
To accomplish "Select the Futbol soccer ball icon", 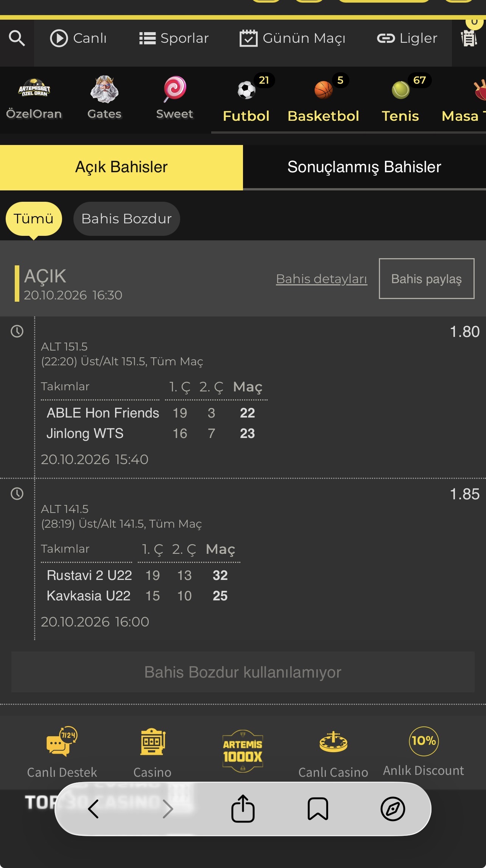I will (246, 90).
